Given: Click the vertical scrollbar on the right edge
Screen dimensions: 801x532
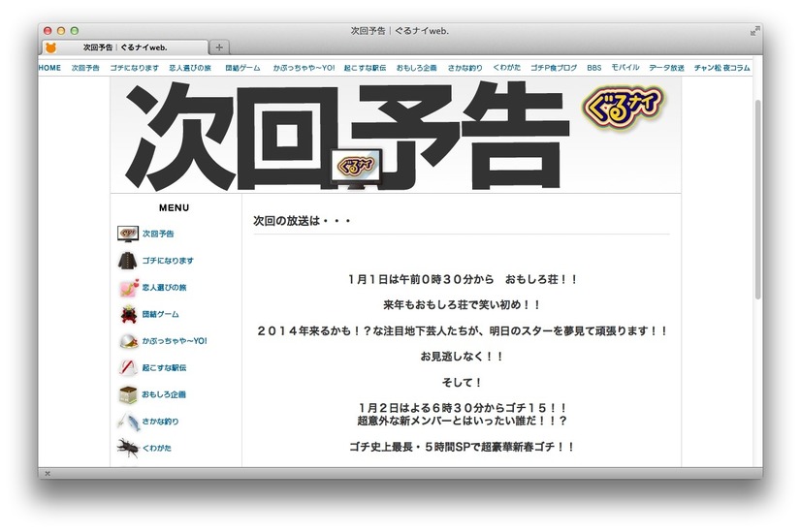Looking at the screenshot, I should (757, 194).
